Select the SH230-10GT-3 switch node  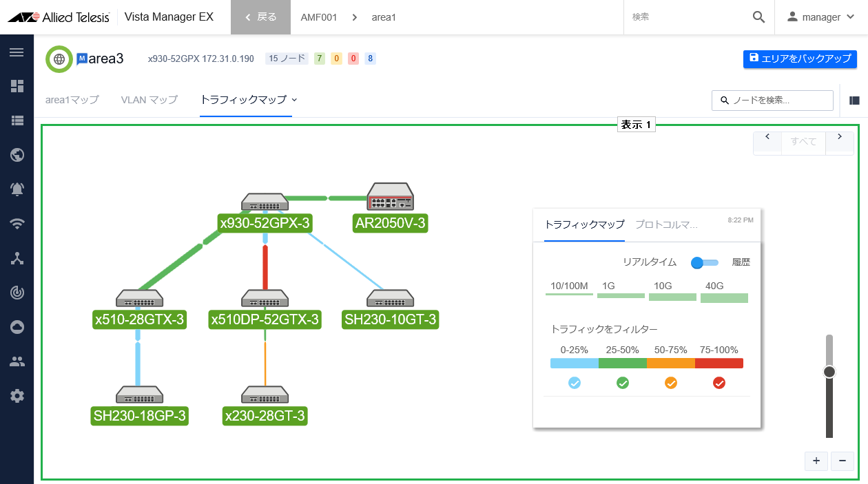click(391, 298)
